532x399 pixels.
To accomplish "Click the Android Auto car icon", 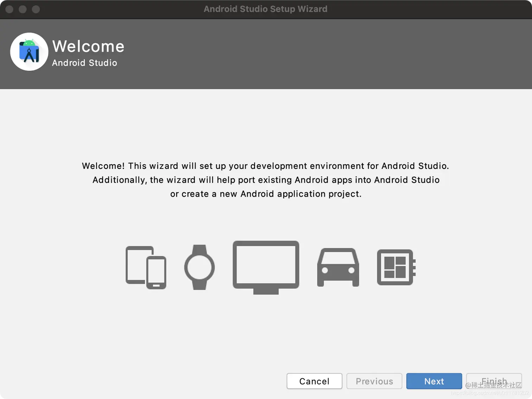I will (338, 267).
